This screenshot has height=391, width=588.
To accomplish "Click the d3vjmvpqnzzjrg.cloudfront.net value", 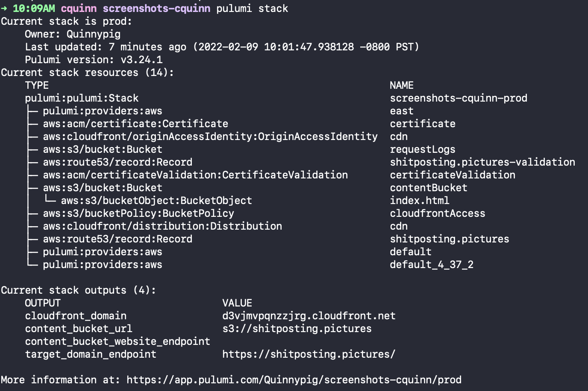I will [x=309, y=316].
